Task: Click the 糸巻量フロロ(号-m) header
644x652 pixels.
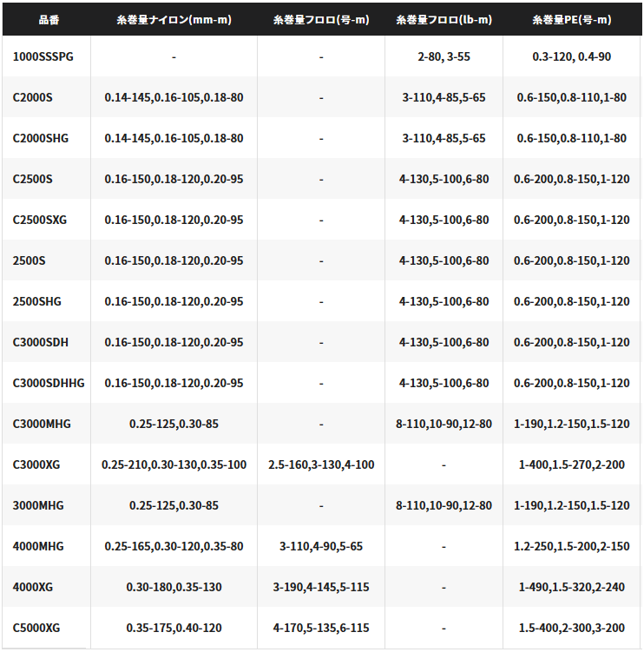Action: point(321,20)
